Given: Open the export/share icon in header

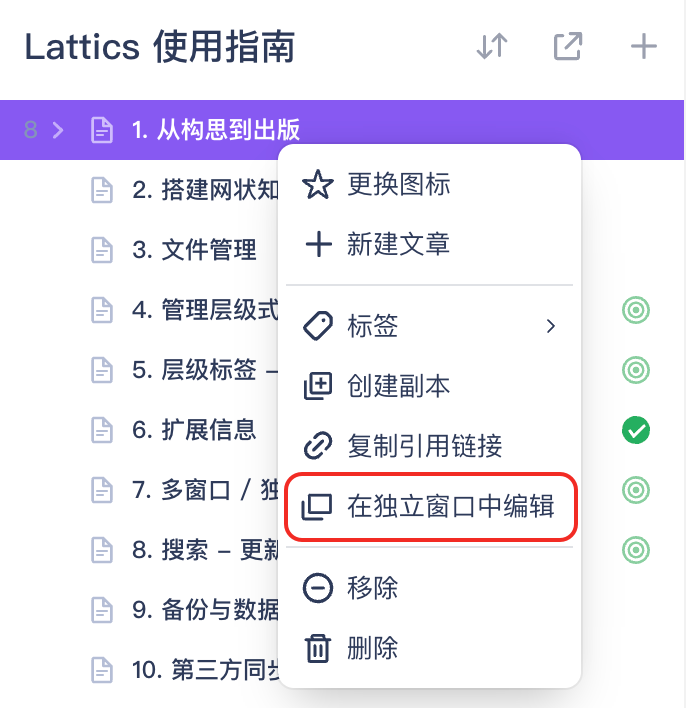Looking at the screenshot, I should (568, 46).
